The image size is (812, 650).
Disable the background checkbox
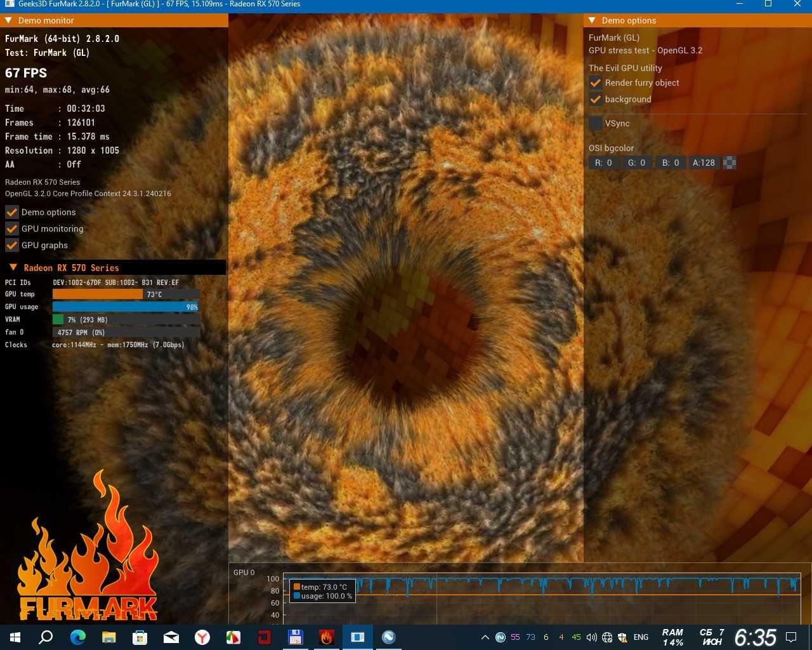coord(596,99)
